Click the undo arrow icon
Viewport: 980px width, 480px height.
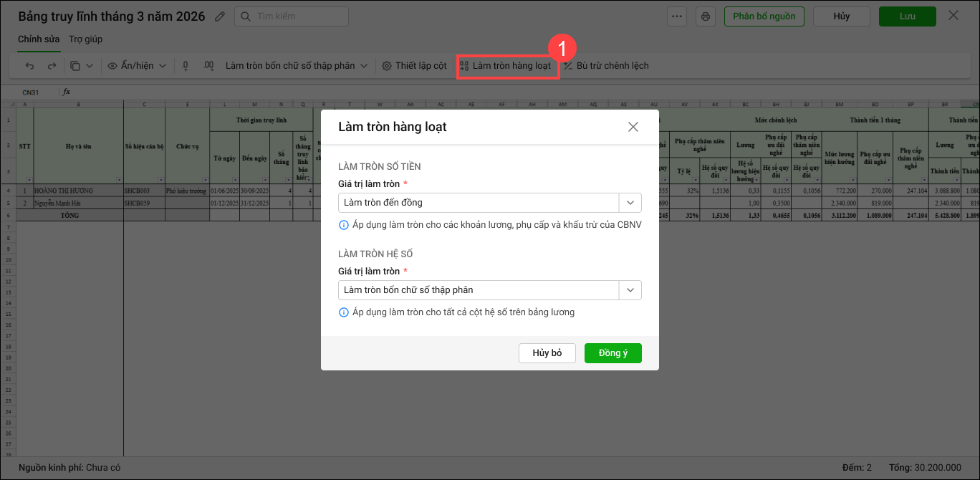29,66
